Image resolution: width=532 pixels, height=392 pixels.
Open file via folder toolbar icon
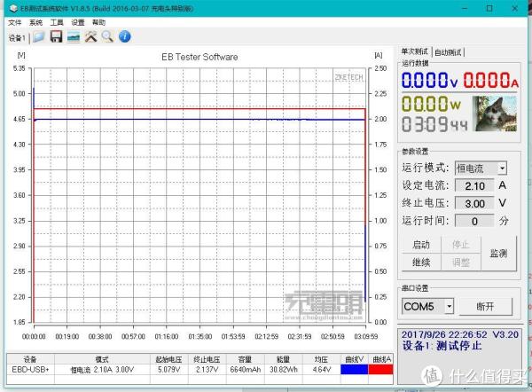39,36
